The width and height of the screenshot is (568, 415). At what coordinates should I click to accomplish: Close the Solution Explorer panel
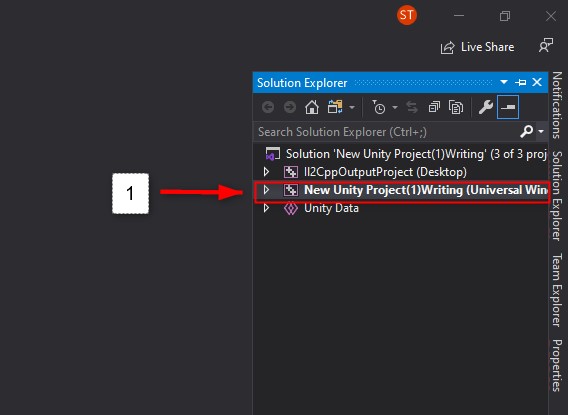537,83
